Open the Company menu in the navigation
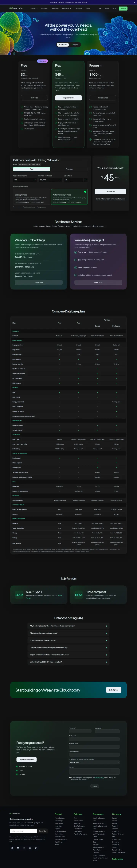137x868 pixels. [78, 8]
